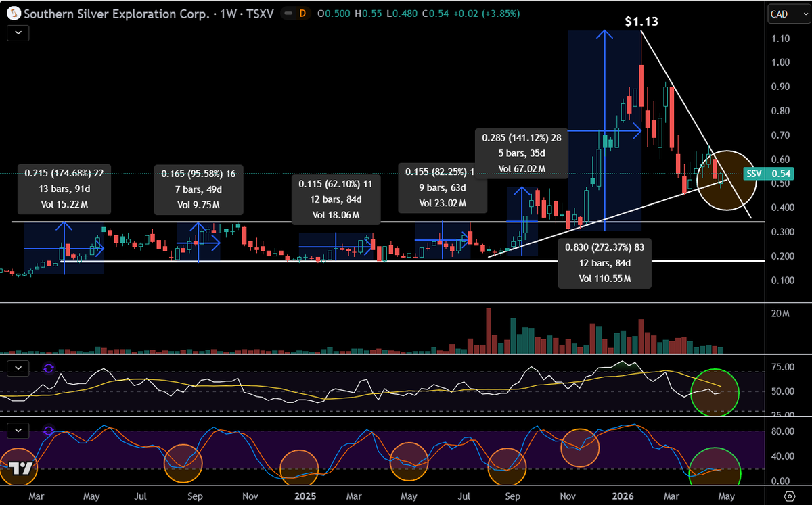Click the 2025 label on the time axis
812x505 pixels.
click(305, 496)
